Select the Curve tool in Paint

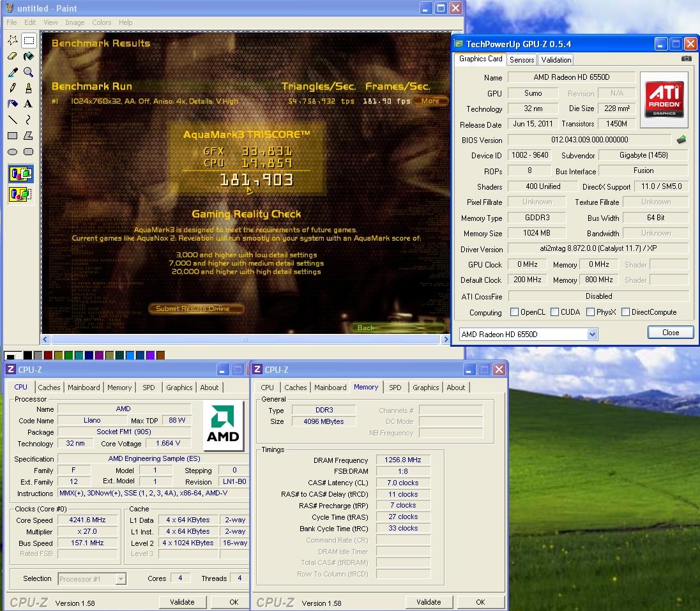coord(29,119)
